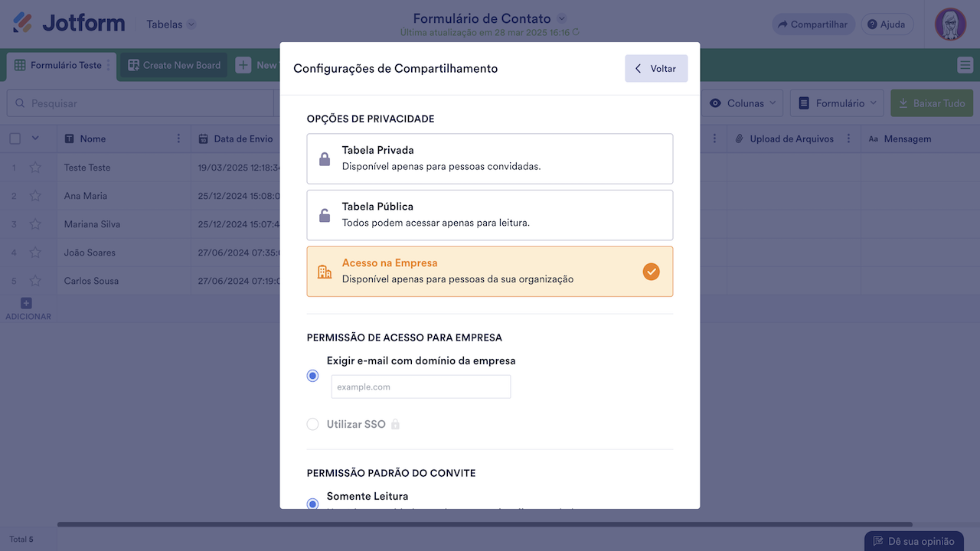
Task: Click the orange checkmark on Acesso na Empresa
Action: click(x=651, y=272)
